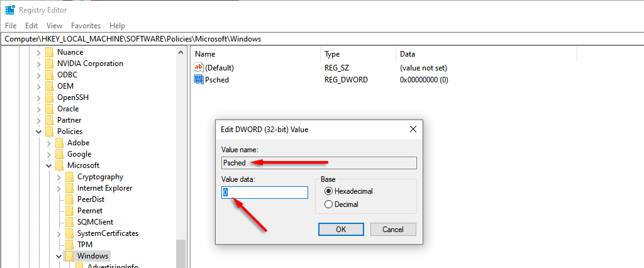Collapse the Policies tree node

(40, 131)
